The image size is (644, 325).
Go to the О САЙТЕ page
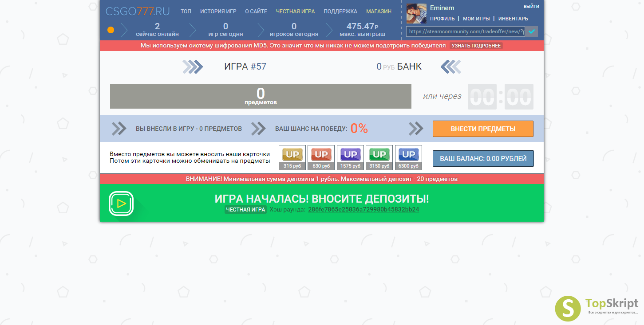[x=256, y=12]
